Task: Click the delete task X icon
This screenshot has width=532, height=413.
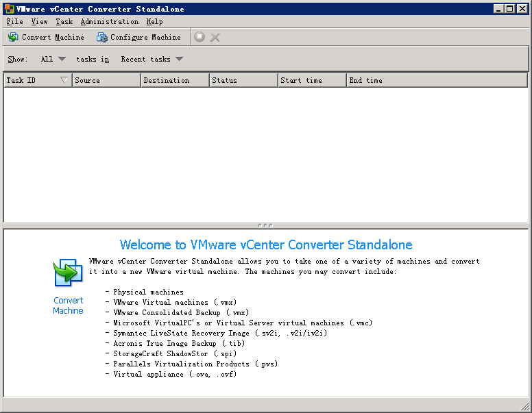Action: click(x=215, y=37)
